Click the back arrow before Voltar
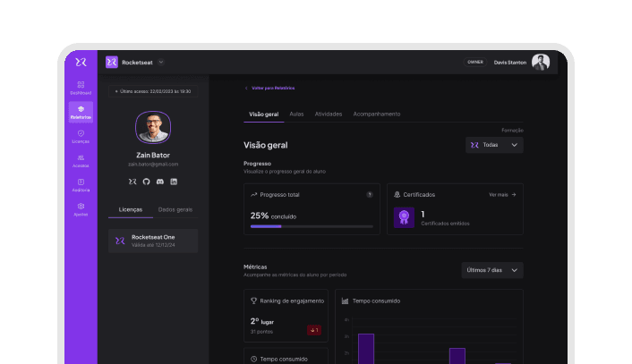This screenshot has height=364, width=632. point(246,89)
